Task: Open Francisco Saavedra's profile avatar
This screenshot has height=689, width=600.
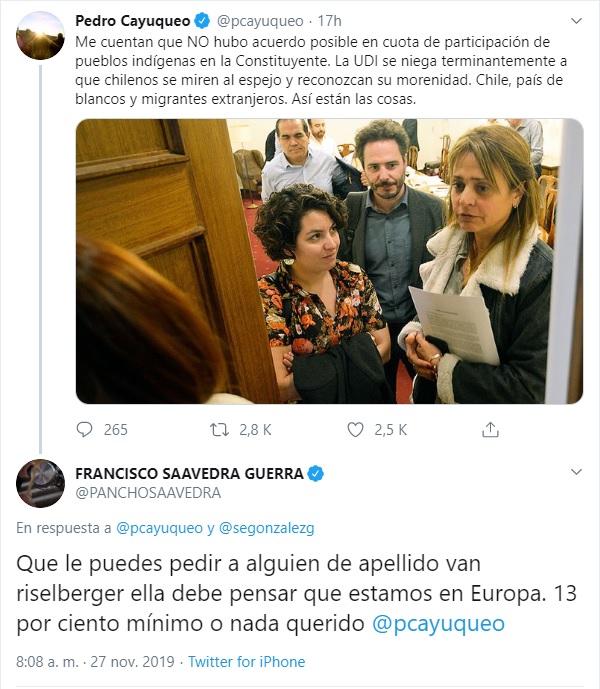Action: 40,483
